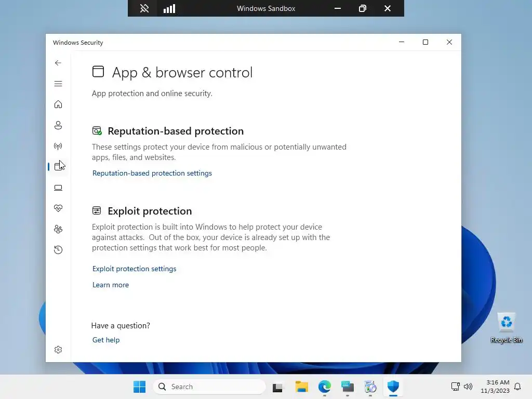
Task: Click the App & browser control header icon
Action: tap(98, 72)
